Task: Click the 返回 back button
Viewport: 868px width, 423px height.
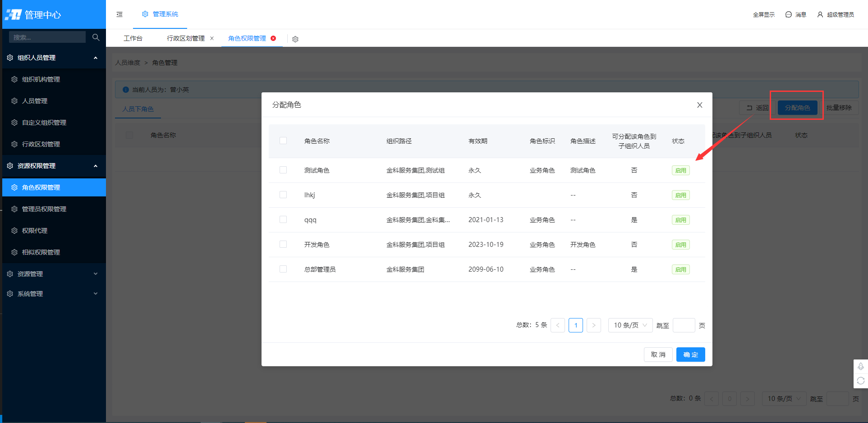Action: tap(758, 108)
